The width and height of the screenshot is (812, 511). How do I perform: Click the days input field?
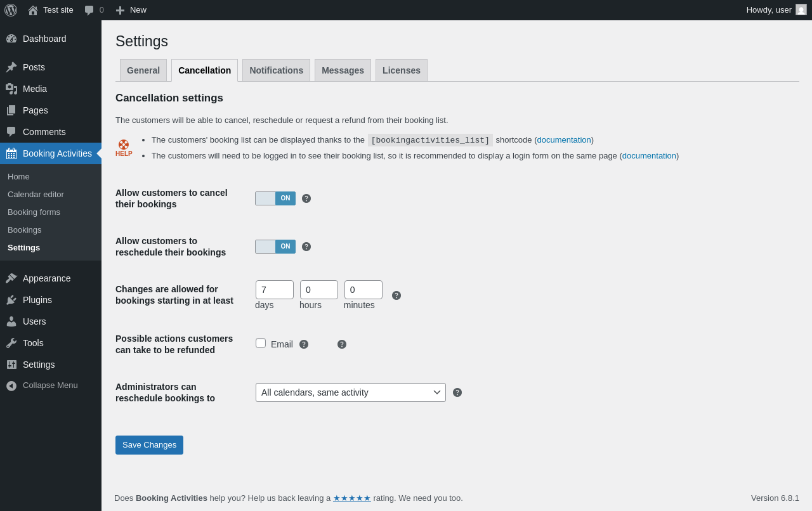pyautogui.click(x=275, y=290)
